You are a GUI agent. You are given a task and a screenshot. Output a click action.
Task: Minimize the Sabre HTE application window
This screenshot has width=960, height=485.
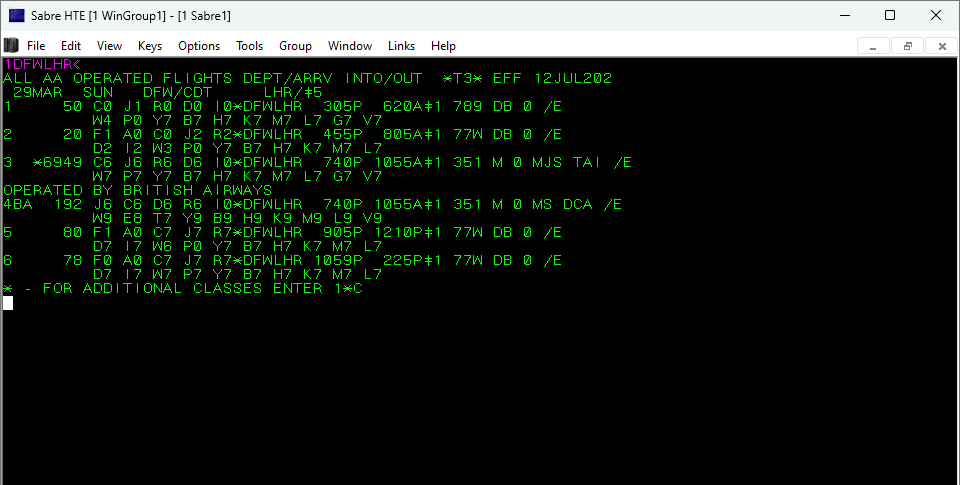(x=843, y=15)
